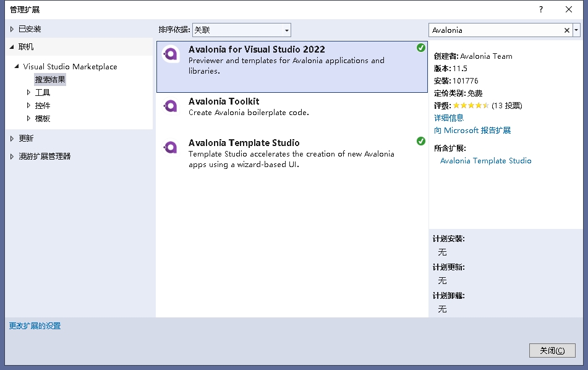Click the 关闭(C) button
This screenshot has width=588, height=370.
(x=552, y=350)
